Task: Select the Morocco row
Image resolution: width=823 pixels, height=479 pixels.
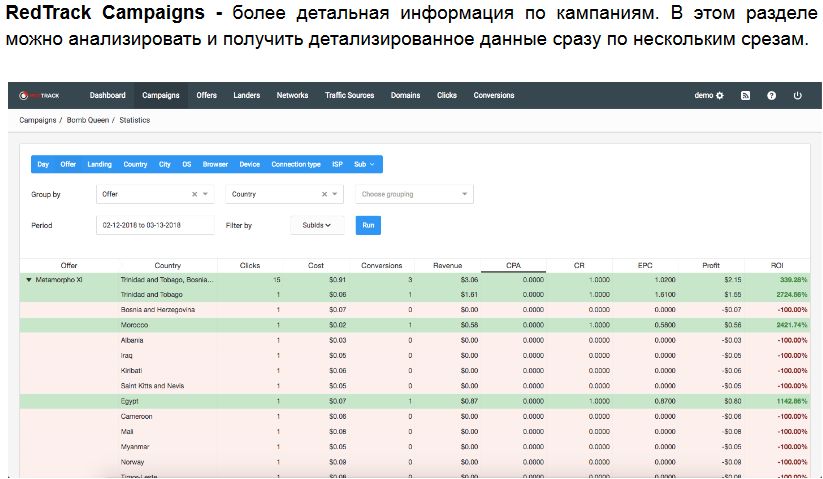Action: tap(415, 325)
